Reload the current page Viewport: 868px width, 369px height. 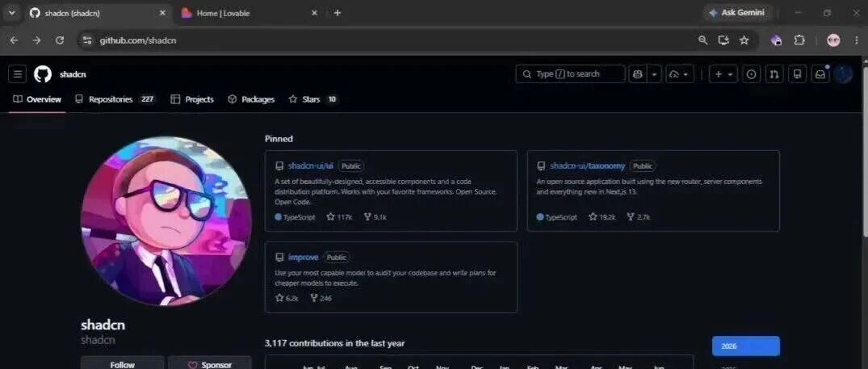(60, 40)
